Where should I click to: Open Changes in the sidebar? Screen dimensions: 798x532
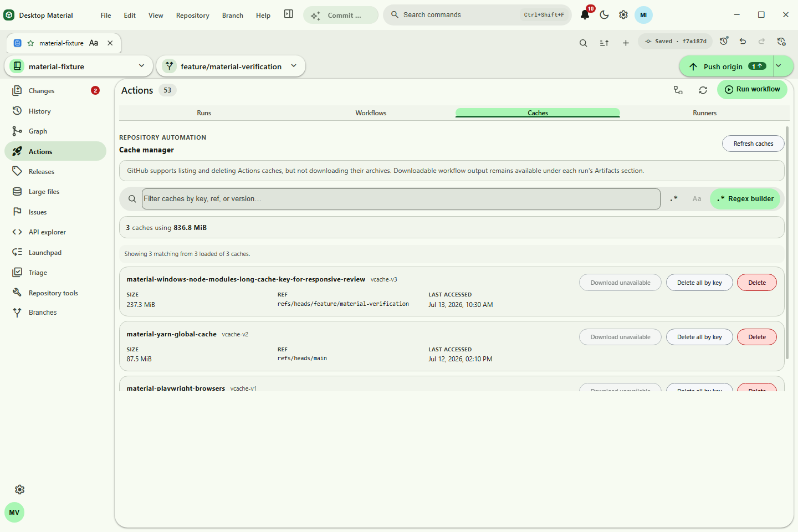coord(55,91)
